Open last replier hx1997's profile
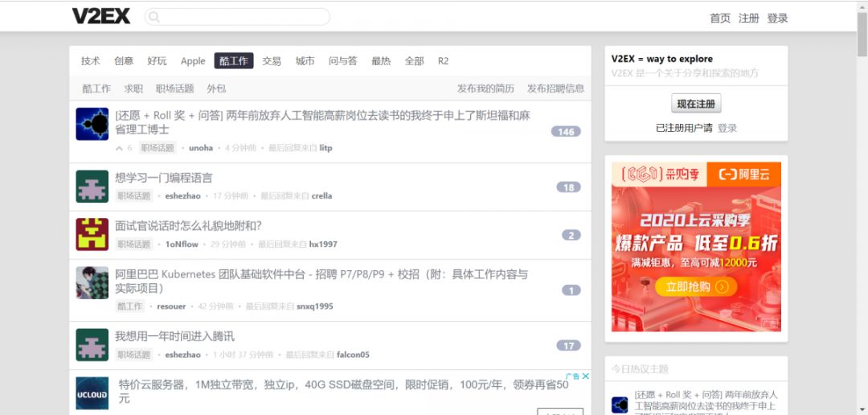Viewport: 868px width, 415px height. (323, 244)
